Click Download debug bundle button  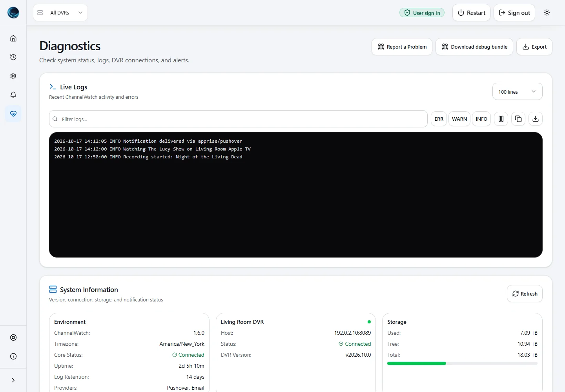pyautogui.click(x=474, y=47)
